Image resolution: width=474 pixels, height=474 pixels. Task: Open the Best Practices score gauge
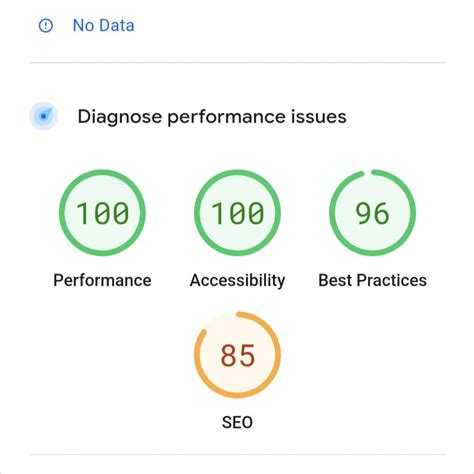click(x=372, y=213)
